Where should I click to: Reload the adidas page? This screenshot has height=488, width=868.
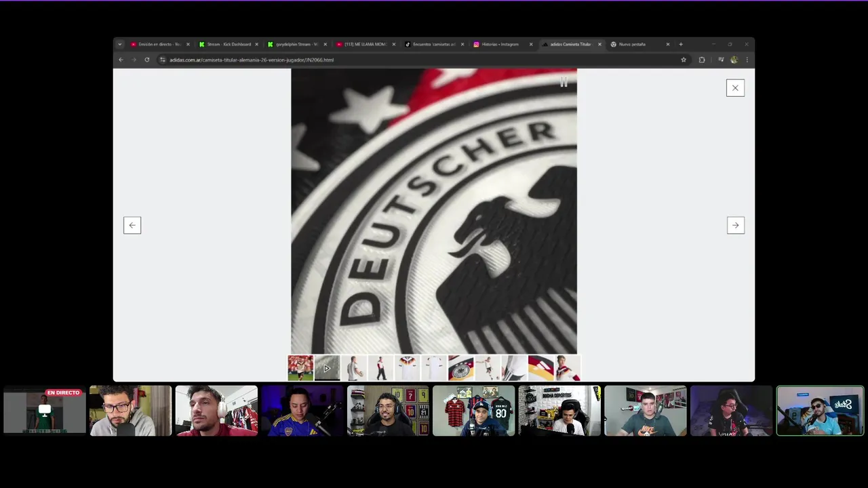pos(146,60)
